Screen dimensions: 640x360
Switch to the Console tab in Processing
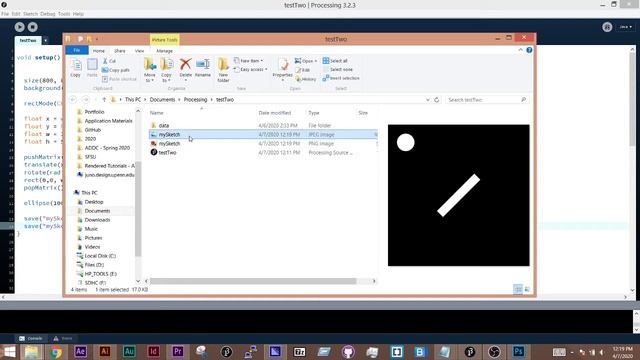[31, 338]
